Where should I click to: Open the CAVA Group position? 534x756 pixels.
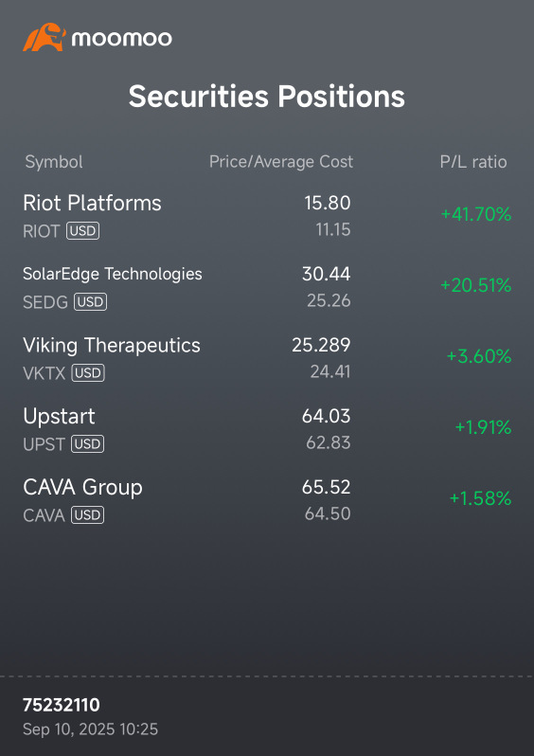pyautogui.click(x=267, y=500)
